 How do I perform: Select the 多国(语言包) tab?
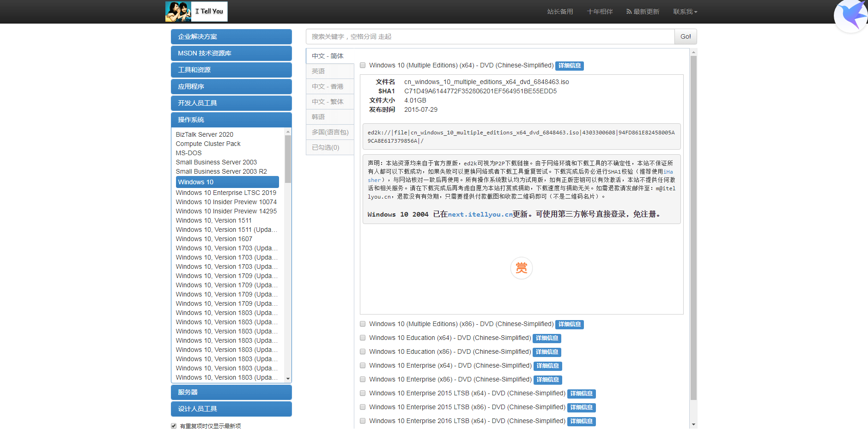[330, 132]
